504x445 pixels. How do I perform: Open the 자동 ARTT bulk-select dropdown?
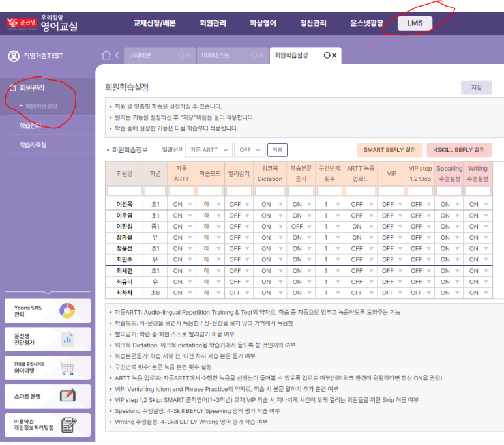coord(209,150)
